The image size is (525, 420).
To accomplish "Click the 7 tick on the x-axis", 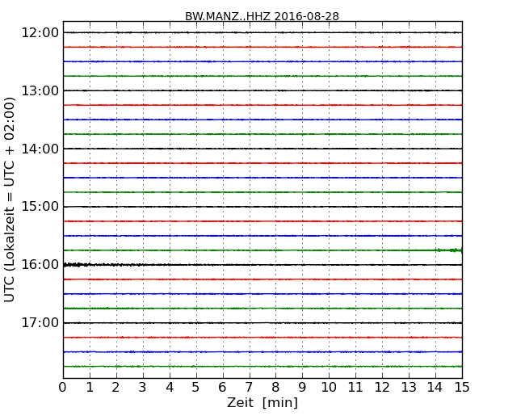I will (x=249, y=388).
